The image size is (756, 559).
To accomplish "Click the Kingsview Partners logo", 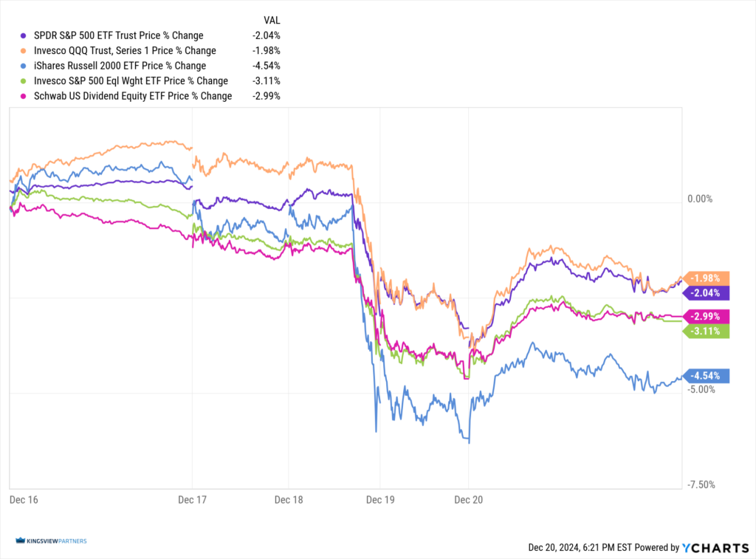I will (x=50, y=541).
